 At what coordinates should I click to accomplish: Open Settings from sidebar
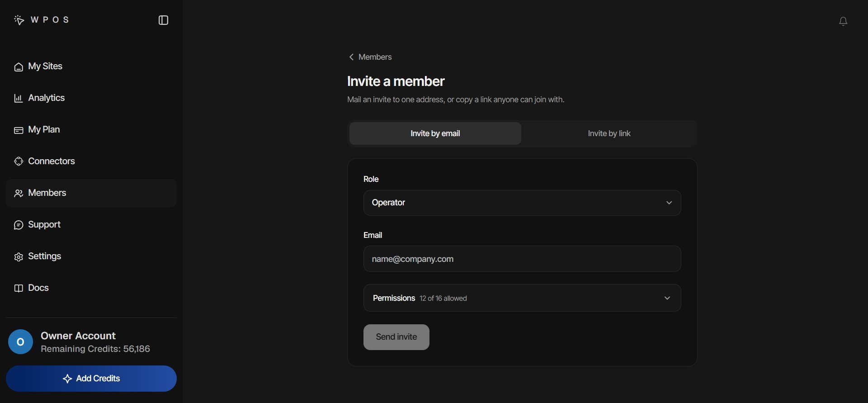click(91, 256)
